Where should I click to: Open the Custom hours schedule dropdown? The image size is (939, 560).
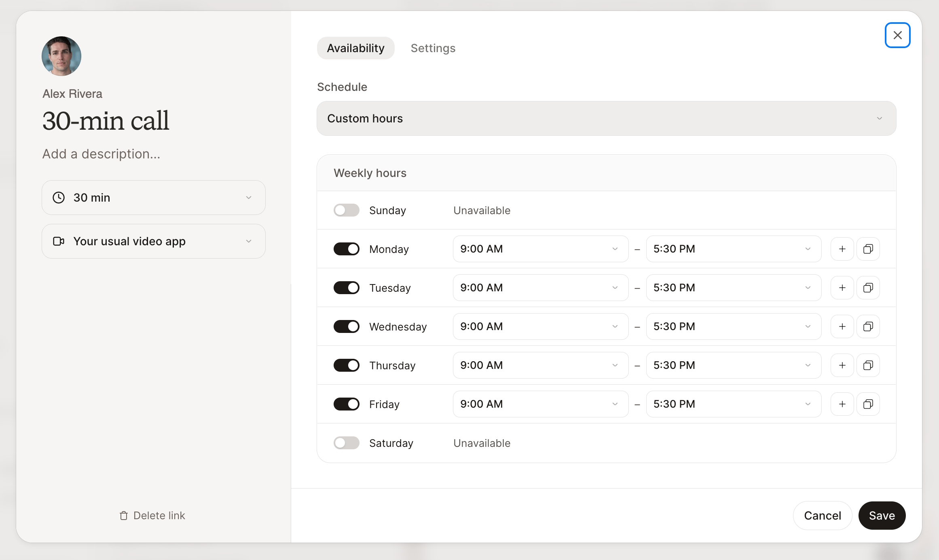tap(606, 118)
